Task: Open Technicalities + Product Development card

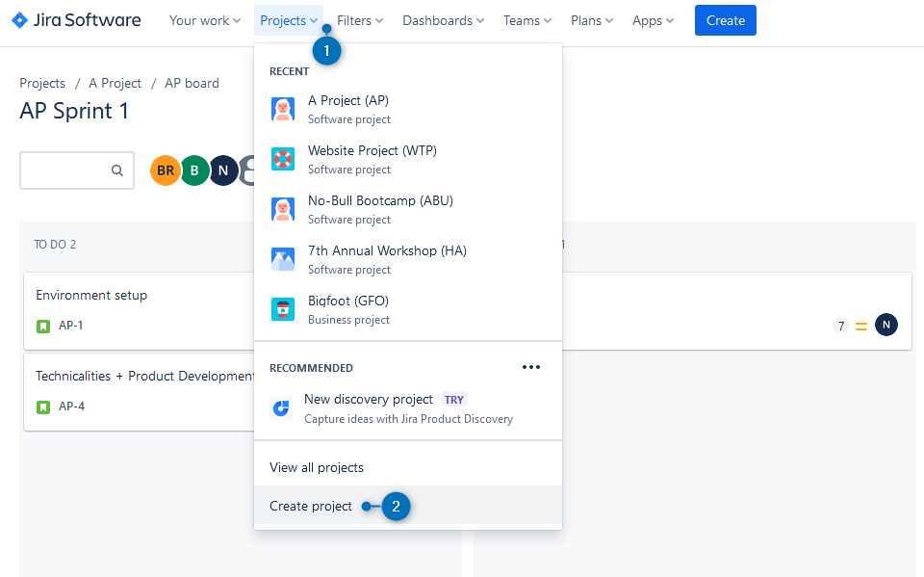Action: click(x=139, y=392)
